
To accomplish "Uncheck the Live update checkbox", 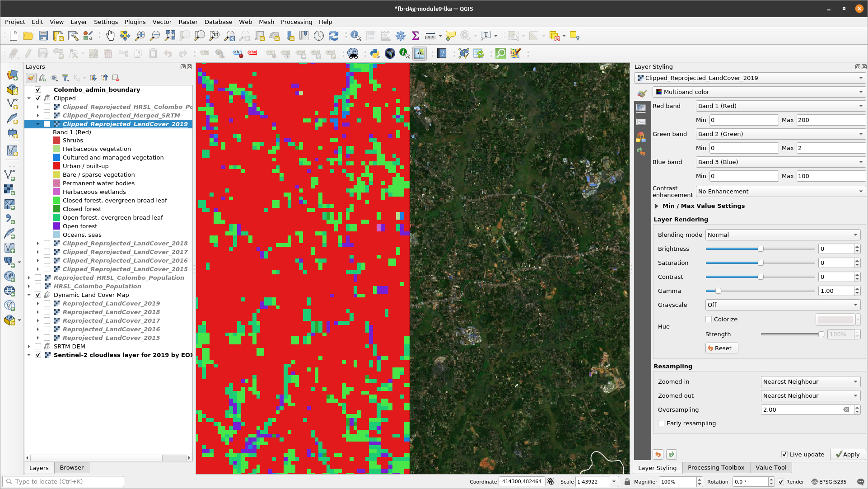I will tap(784, 455).
